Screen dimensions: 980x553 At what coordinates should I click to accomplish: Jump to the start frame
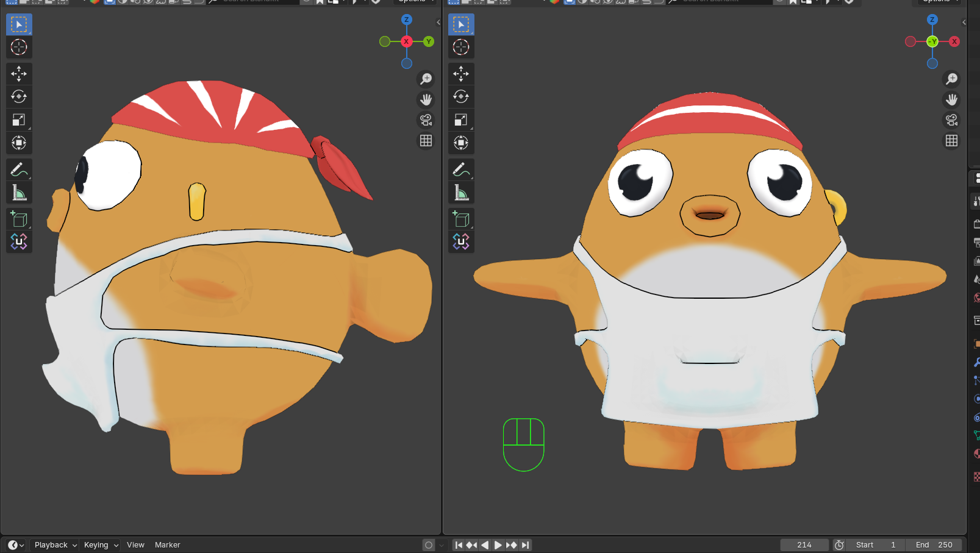tap(459, 545)
